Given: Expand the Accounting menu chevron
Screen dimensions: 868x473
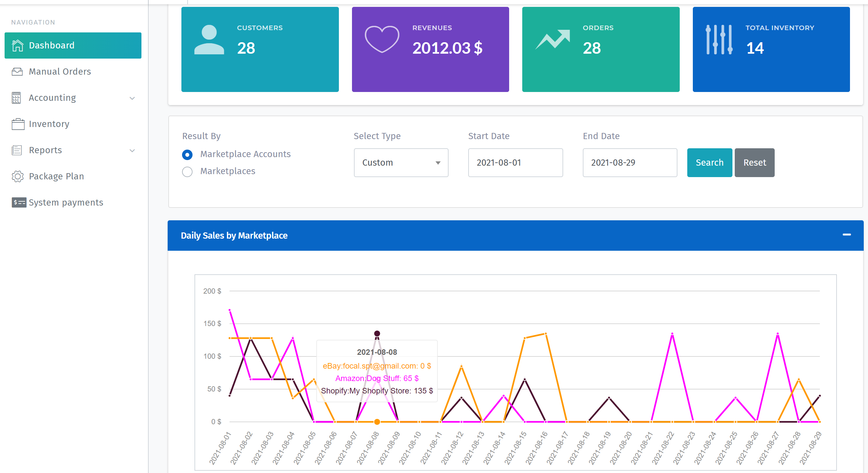Looking at the screenshot, I should [132, 98].
